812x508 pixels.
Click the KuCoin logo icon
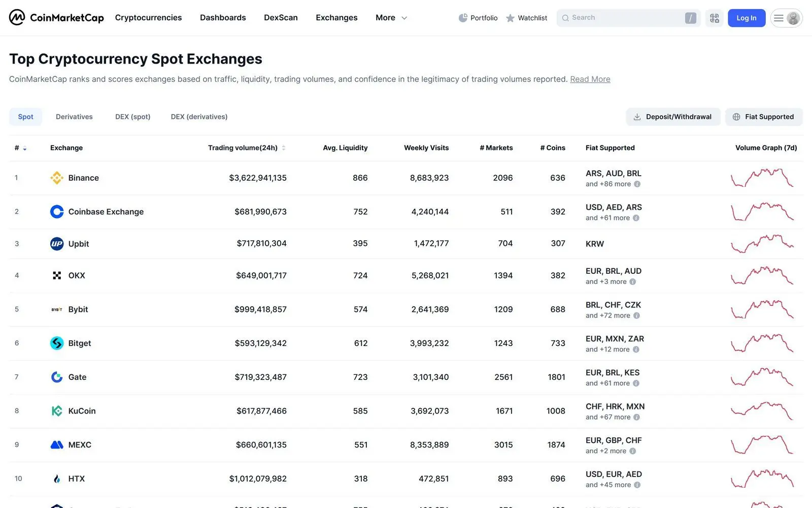coord(57,411)
